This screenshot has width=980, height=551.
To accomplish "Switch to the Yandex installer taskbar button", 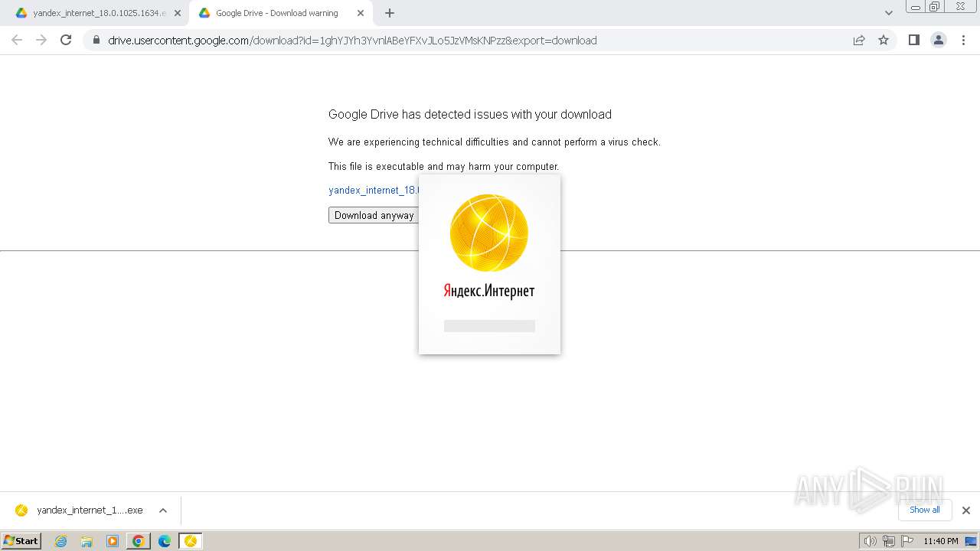I will pos(191,541).
